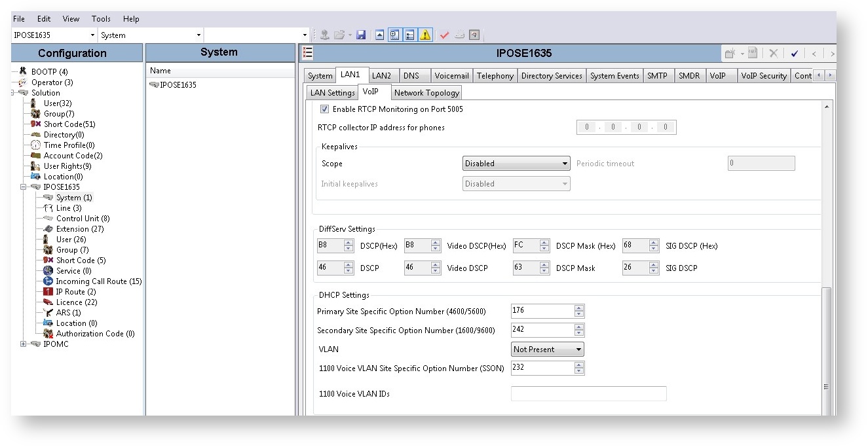
Task: Switch to the LAN2 tab
Action: click(x=383, y=75)
